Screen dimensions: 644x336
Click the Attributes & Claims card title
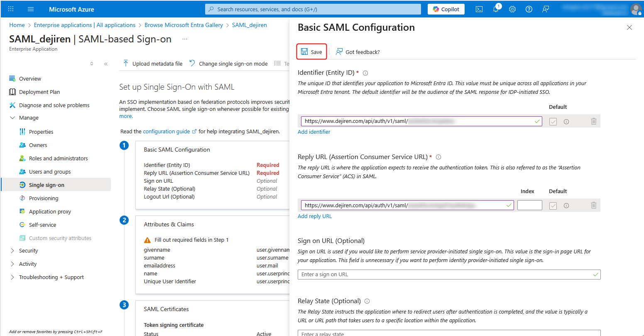tap(169, 224)
